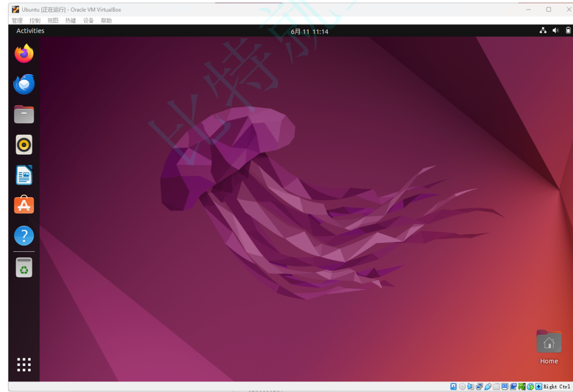Click the VirtualBox recording indicator

[x=513, y=386]
